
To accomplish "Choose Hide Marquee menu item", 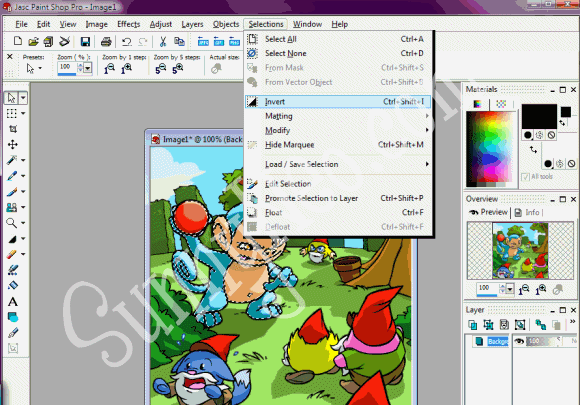I will tap(338, 145).
